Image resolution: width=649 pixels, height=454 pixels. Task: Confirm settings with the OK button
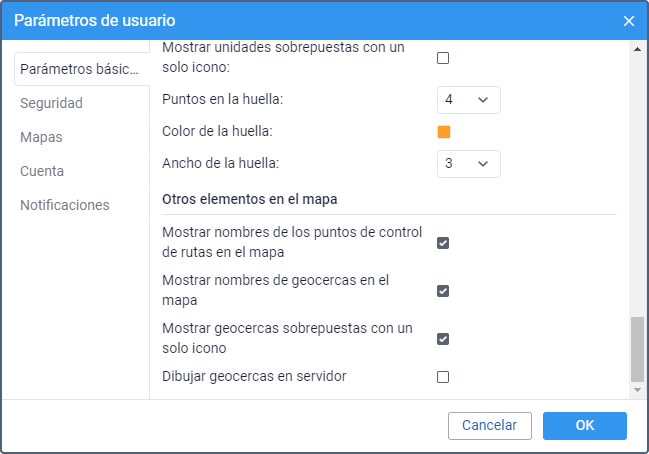(585, 425)
